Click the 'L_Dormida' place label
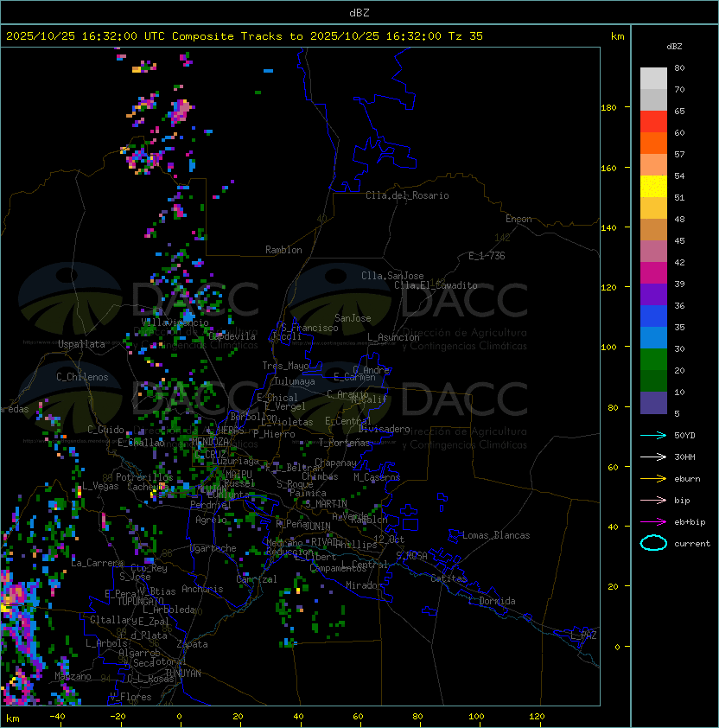The width and height of the screenshot is (719, 728). pyautogui.click(x=492, y=601)
